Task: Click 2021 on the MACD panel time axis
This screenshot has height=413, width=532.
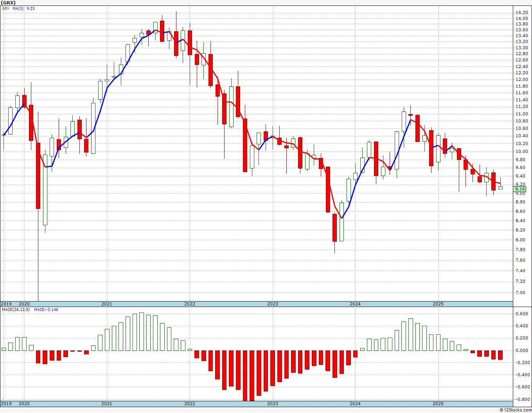Action: [x=107, y=404]
